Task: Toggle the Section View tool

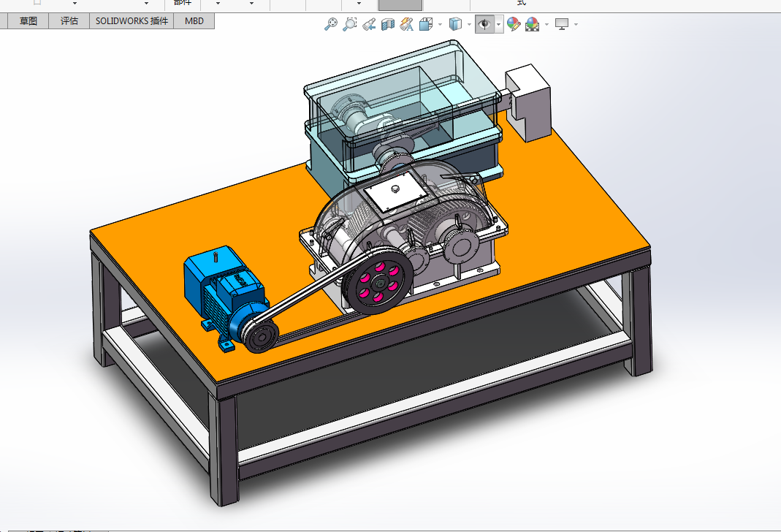Action: tap(387, 24)
